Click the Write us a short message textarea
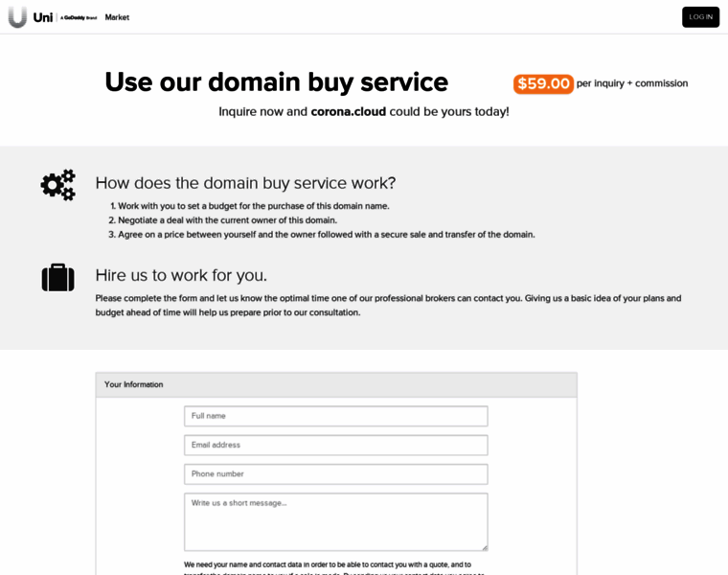The height and width of the screenshot is (575, 728). click(335, 522)
